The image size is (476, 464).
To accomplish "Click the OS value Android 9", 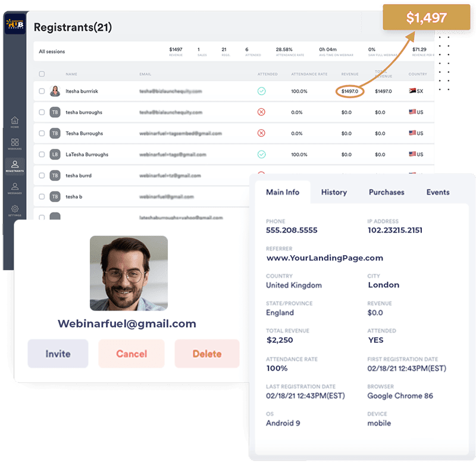I will click(283, 423).
